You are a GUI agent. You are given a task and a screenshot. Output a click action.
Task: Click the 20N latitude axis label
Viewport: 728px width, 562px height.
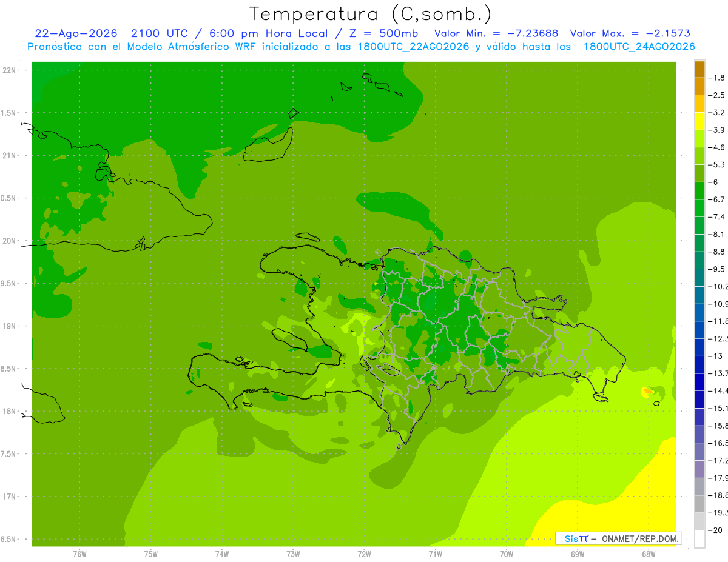(x=9, y=241)
